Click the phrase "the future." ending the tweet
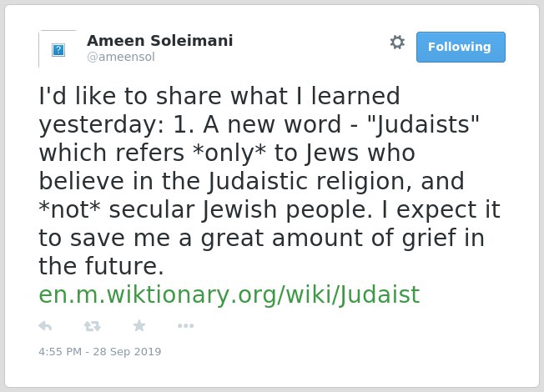This screenshot has height=392, width=544. (x=101, y=266)
